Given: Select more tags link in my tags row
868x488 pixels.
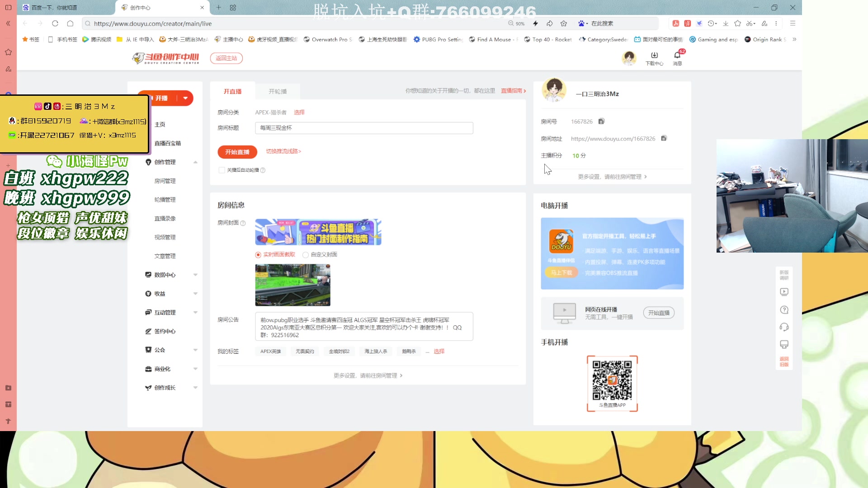Looking at the screenshot, I should [x=439, y=352].
